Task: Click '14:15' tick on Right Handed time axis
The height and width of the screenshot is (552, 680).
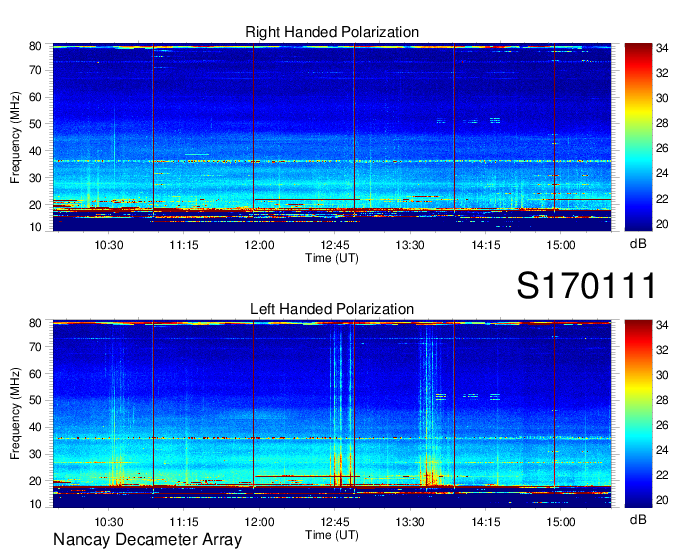Action: tap(486, 245)
